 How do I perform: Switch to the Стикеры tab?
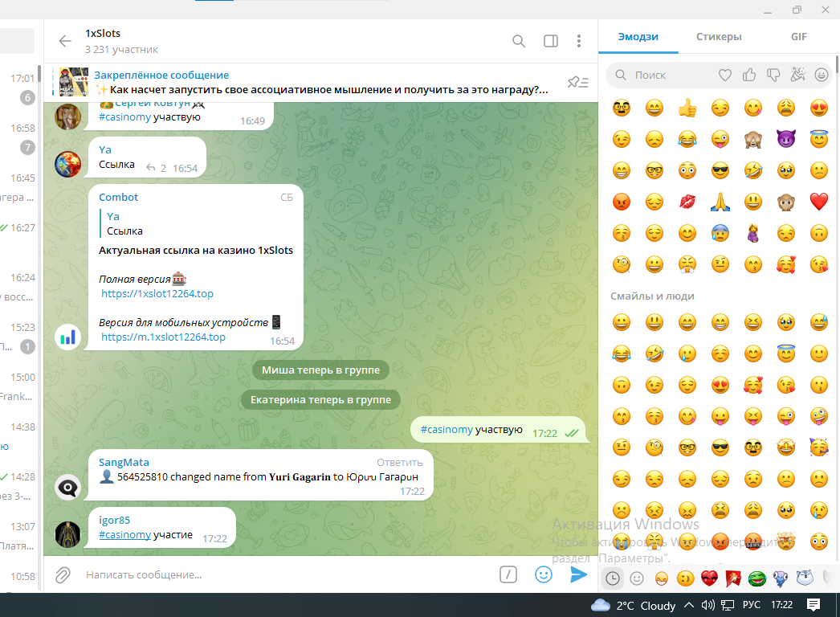[x=719, y=36]
